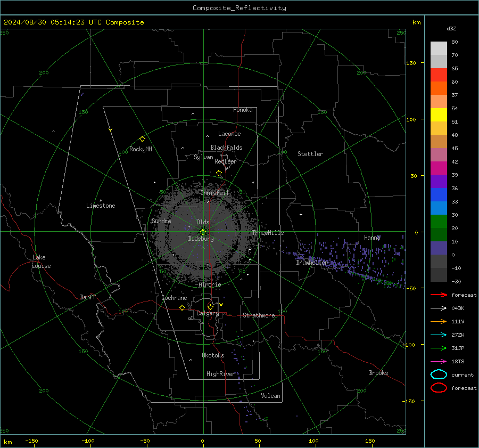Click the Vulcan label
Image resolution: width=479 pixels, height=448 pixels.
pyautogui.click(x=270, y=396)
